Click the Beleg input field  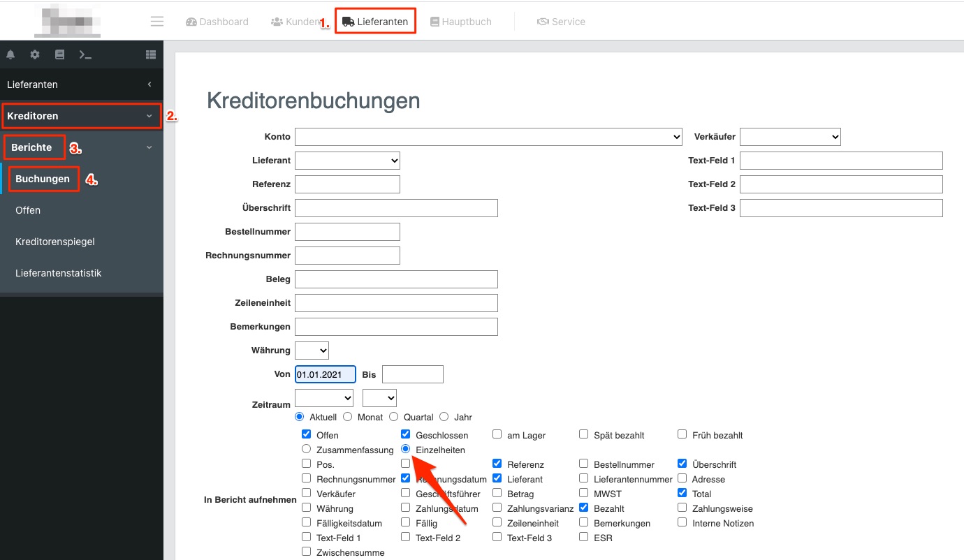coord(396,279)
